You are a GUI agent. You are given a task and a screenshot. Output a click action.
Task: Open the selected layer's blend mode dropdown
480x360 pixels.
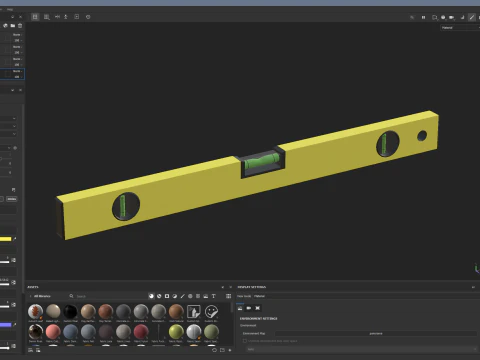(x=17, y=71)
